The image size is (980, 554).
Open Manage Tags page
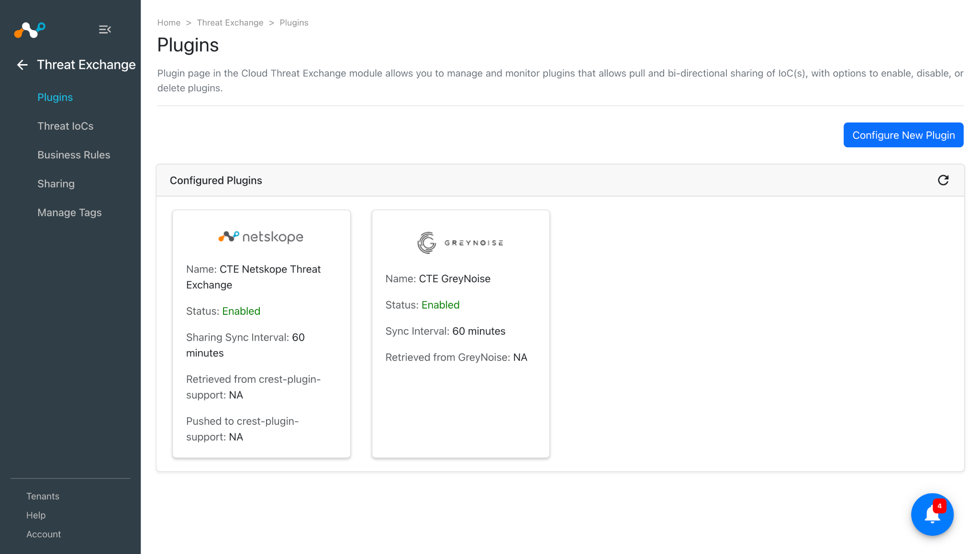[69, 212]
